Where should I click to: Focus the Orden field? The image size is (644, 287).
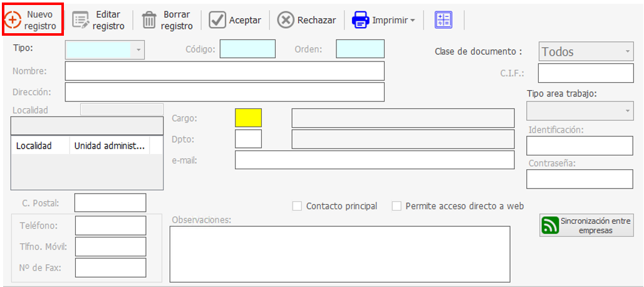(360, 50)
